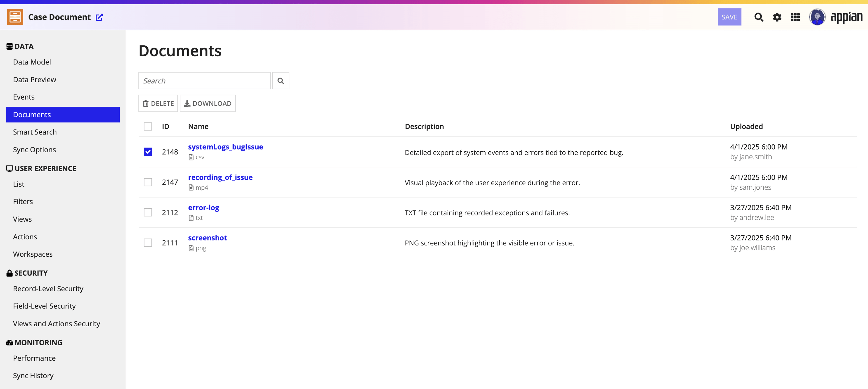
Task: Select Smart Search in the sidebar
Action: 35,132
